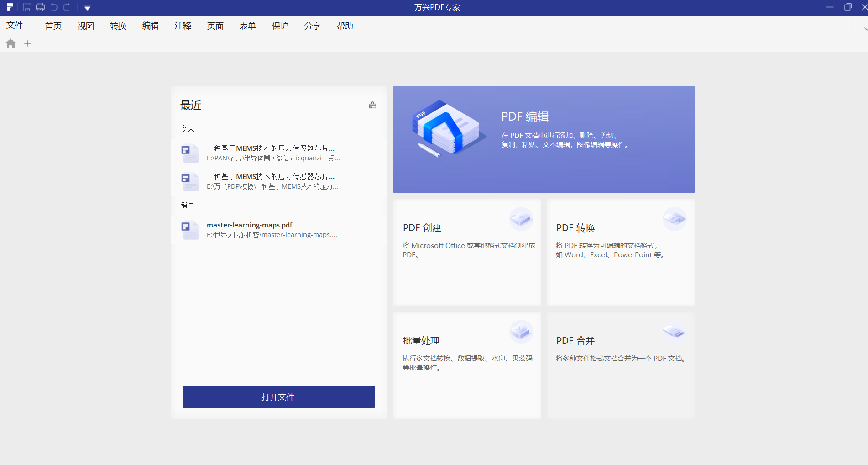
Task: Open the print dialog via printer icon
Action: pos(40,7)
